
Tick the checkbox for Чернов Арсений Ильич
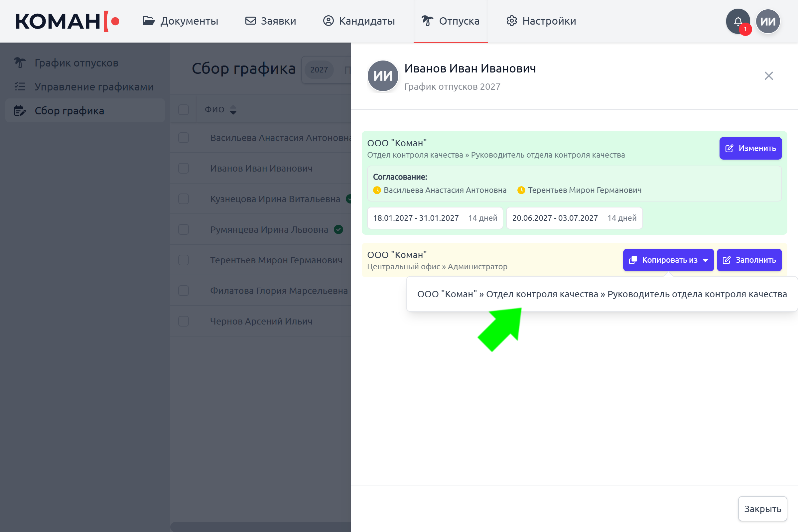tap(184, 321)
